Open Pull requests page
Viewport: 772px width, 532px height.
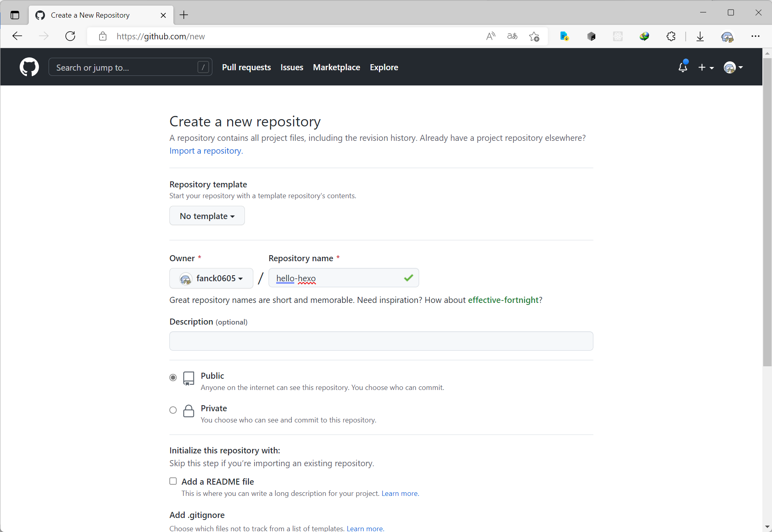pos(246,67)
